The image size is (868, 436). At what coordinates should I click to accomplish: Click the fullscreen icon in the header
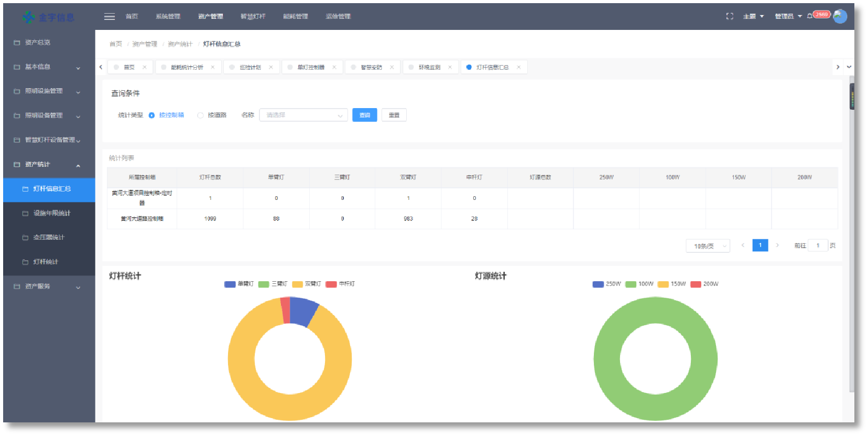(730, 16)
